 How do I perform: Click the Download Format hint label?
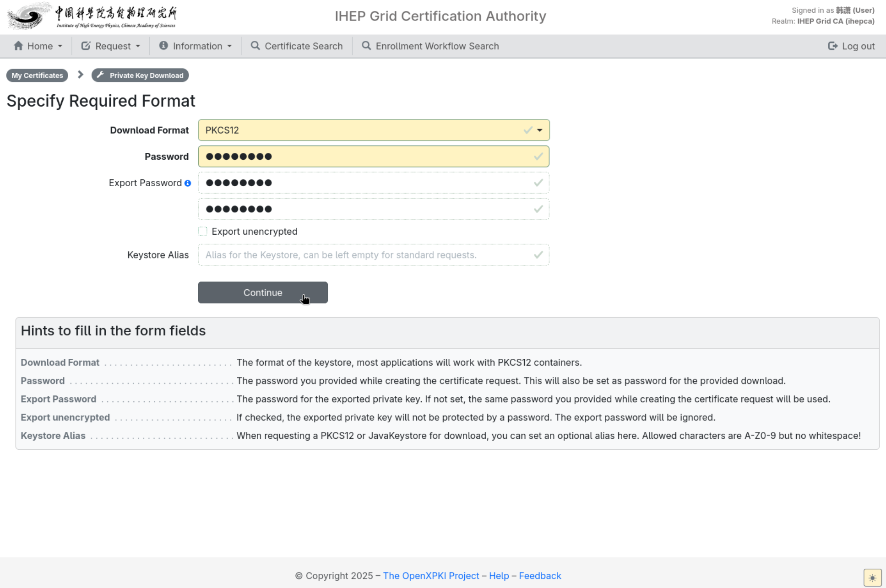tap(60, 362)
